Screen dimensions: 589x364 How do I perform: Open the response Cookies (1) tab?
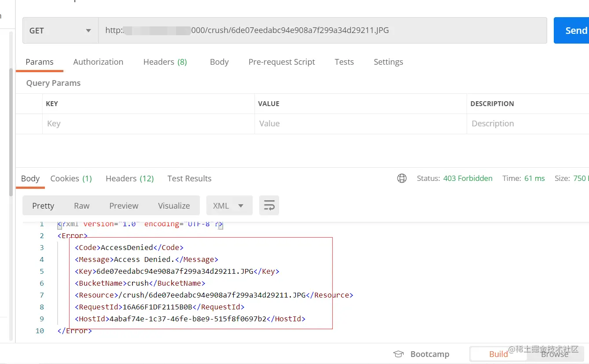click(x=71, y=179)
